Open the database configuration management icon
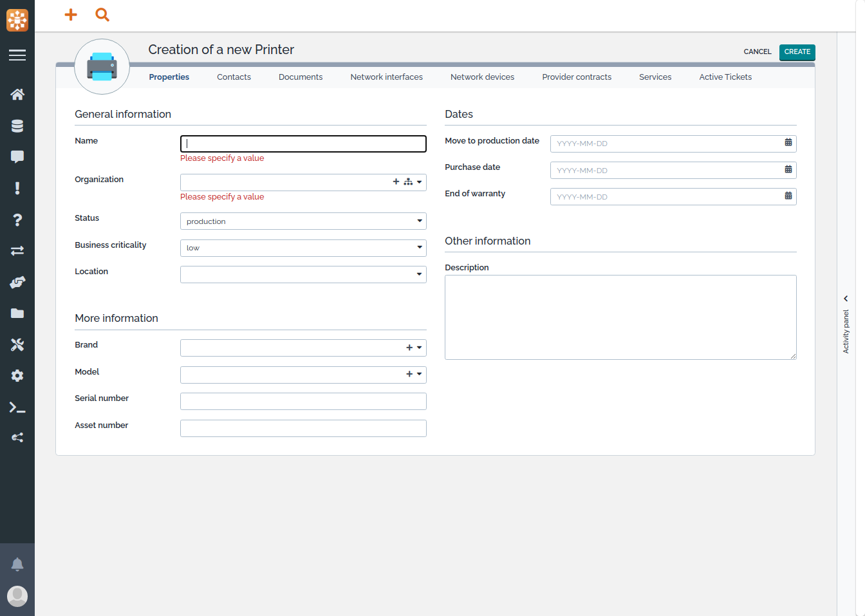 tap(17, 126)
